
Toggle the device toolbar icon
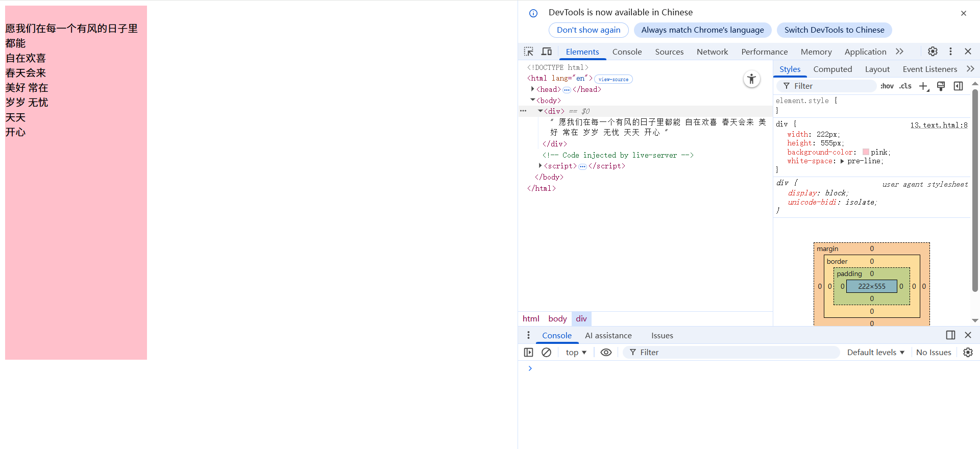(x=547, y=52)
